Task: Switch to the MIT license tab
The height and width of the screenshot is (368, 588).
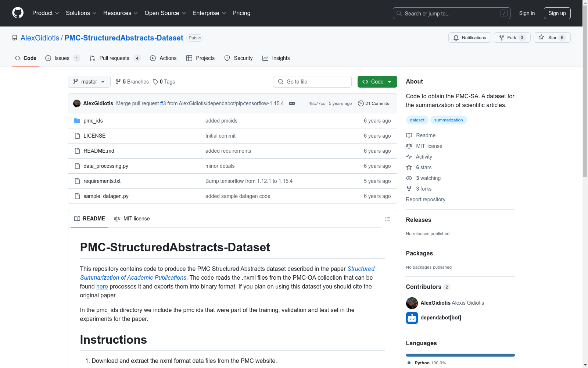Action: click(132, 219)
